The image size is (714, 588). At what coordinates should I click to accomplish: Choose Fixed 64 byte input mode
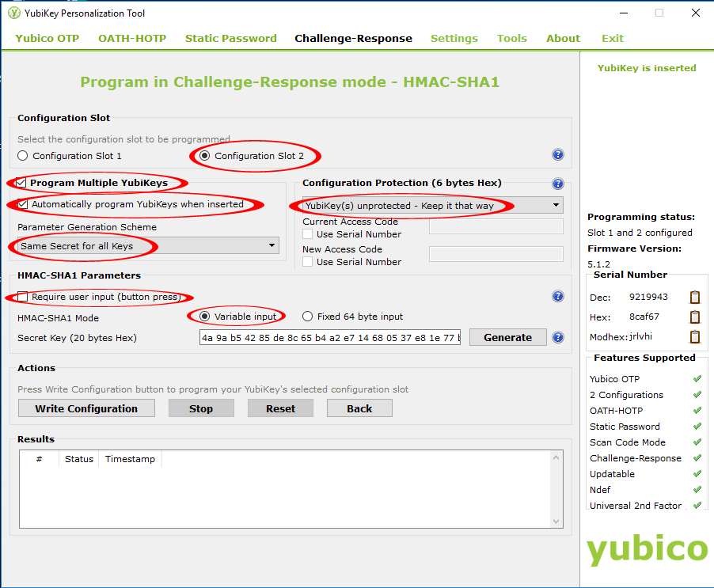(x=307, y=317)
